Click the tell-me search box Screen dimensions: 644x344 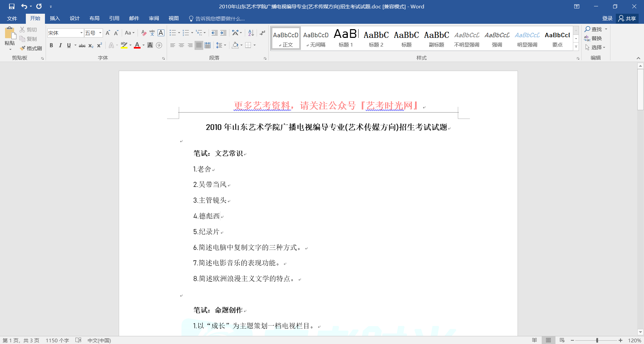point(220,18)
